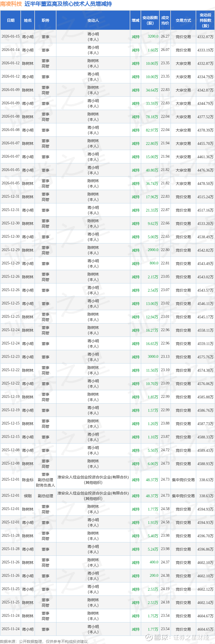Select the holdings value 4585.88万
This screenshot has height=644, width=215.
pyautogui.click(x=205, y=397)
